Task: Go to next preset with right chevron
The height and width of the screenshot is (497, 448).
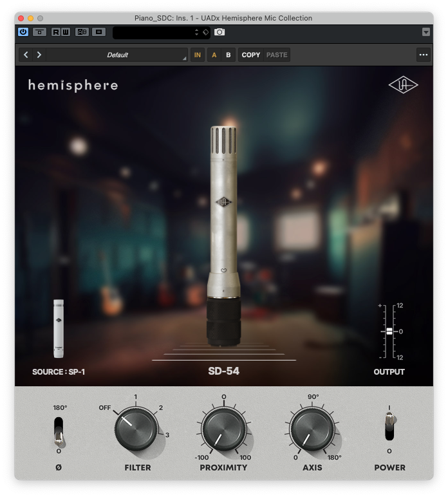Action: pyautogui.click(x=39, y=55)
